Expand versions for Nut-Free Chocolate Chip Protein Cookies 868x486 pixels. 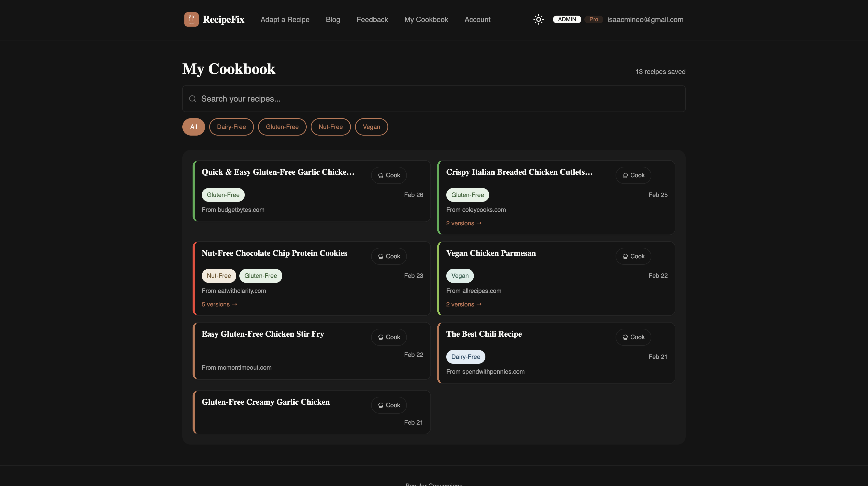pos(219,304)
